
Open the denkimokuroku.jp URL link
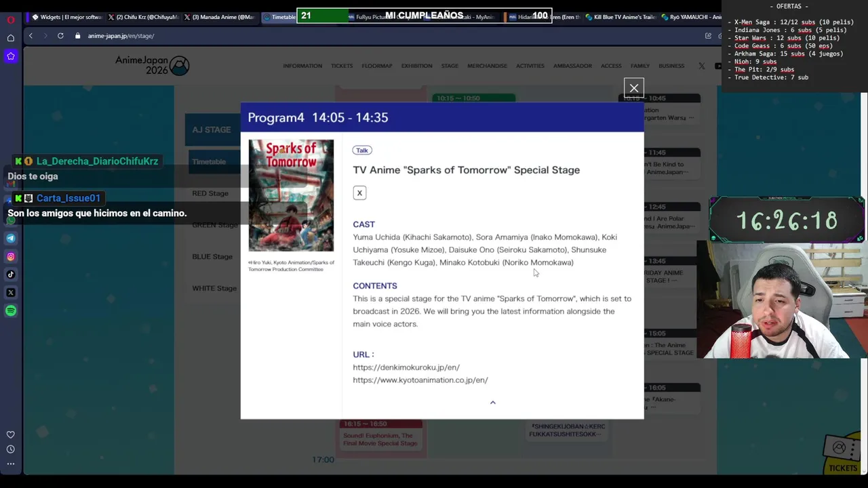406,367
